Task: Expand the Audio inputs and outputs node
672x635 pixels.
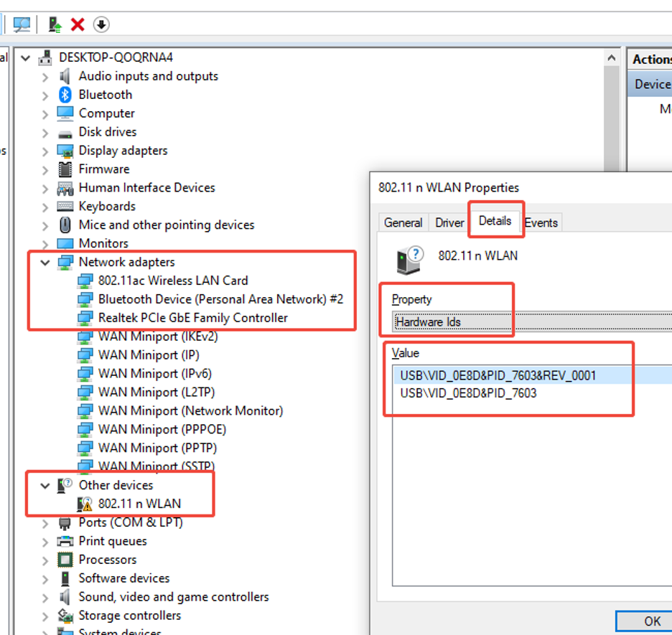Action: pos(45,77)
